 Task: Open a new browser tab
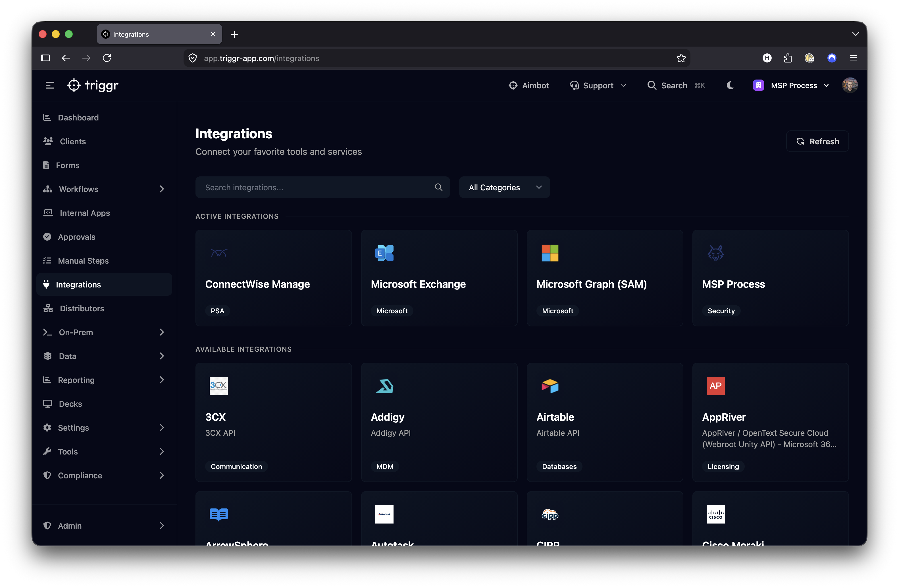[234, 34]
